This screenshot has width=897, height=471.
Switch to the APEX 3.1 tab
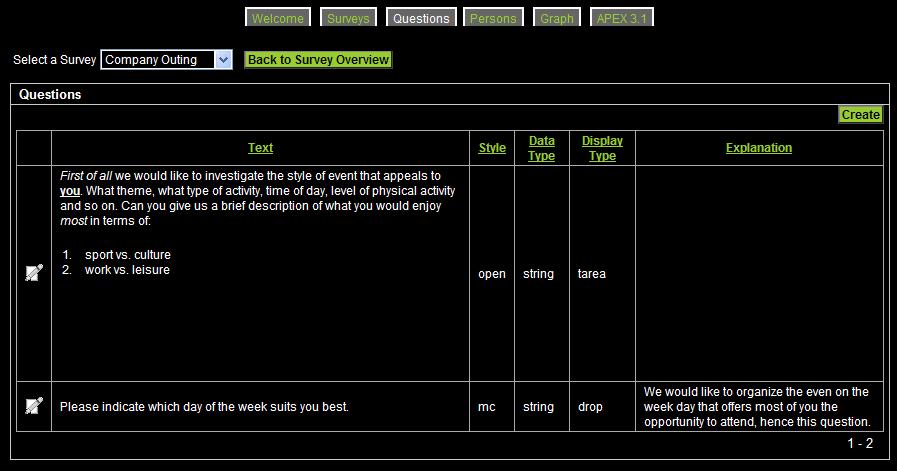621,18
